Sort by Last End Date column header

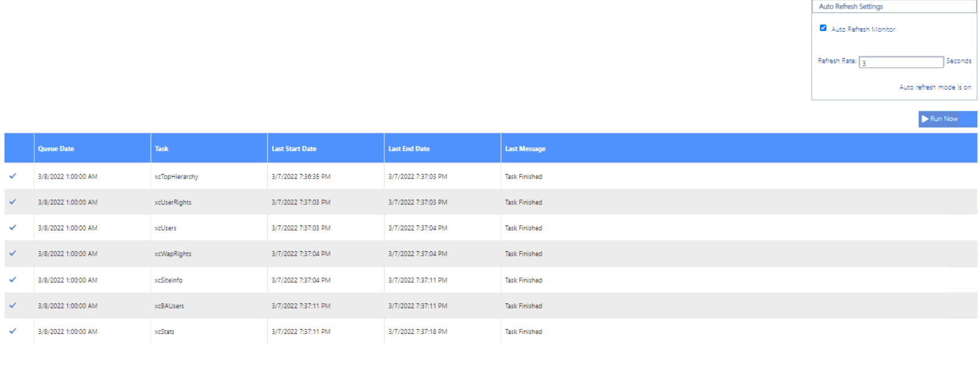tap(409, 149)
